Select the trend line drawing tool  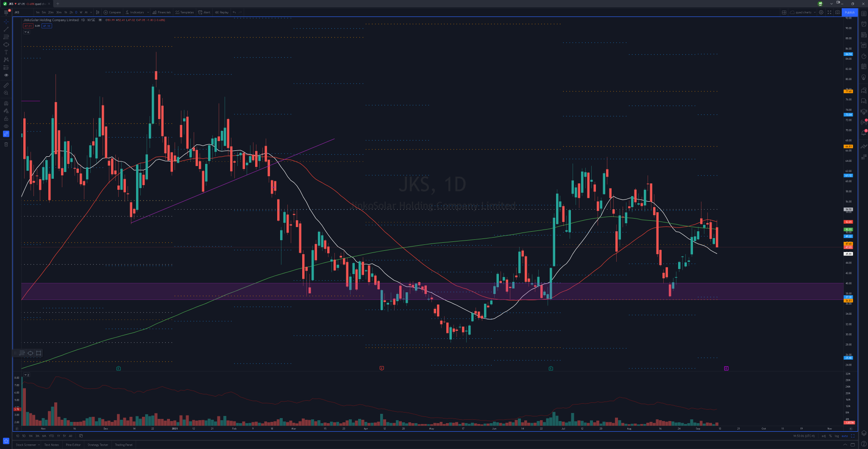coord(6,29)
